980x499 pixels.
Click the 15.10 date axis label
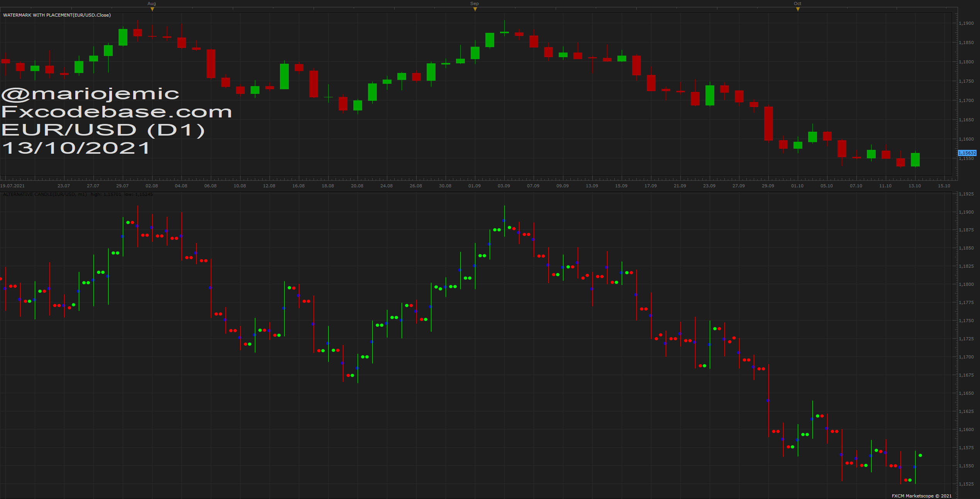(944, 186)
